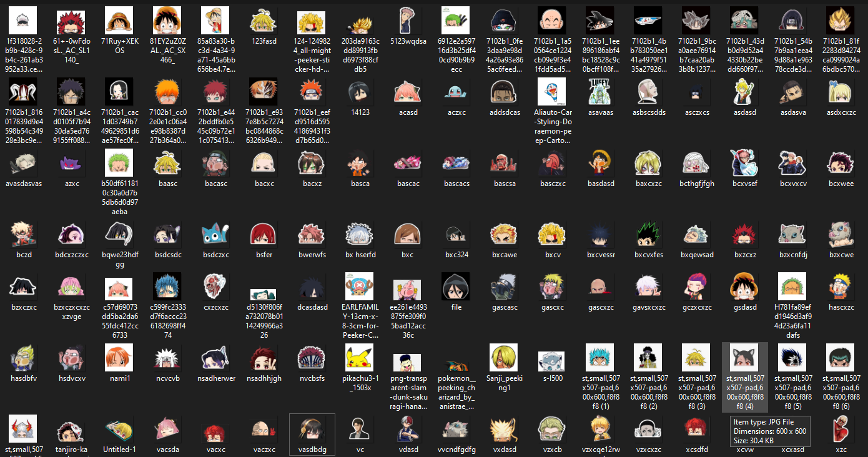Select the xzc image thumbnail
This screenshot has width=868, height=457.
click(840, 429)
